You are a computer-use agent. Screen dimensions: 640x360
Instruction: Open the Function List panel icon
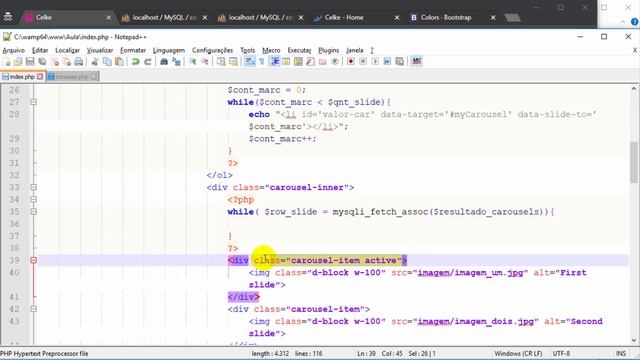click(310, 61)
